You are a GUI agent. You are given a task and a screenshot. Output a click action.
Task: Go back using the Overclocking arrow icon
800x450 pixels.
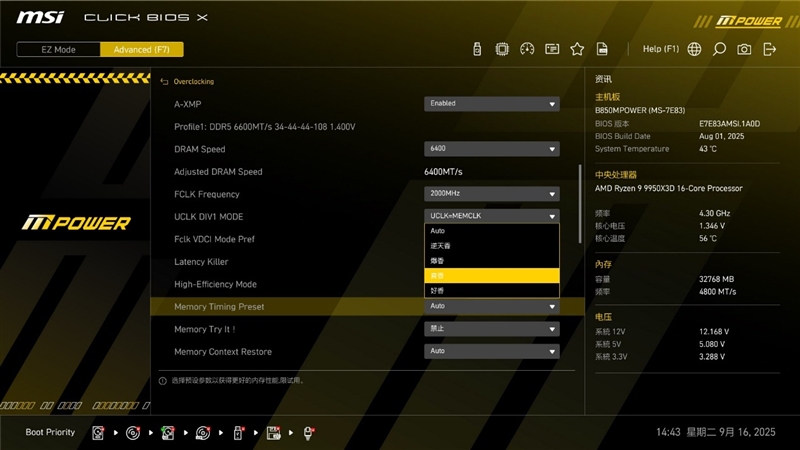tap(164, 82)
